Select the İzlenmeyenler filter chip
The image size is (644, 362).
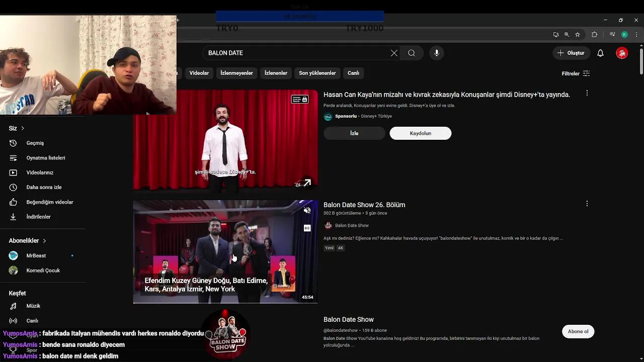(x=236, y=73)
